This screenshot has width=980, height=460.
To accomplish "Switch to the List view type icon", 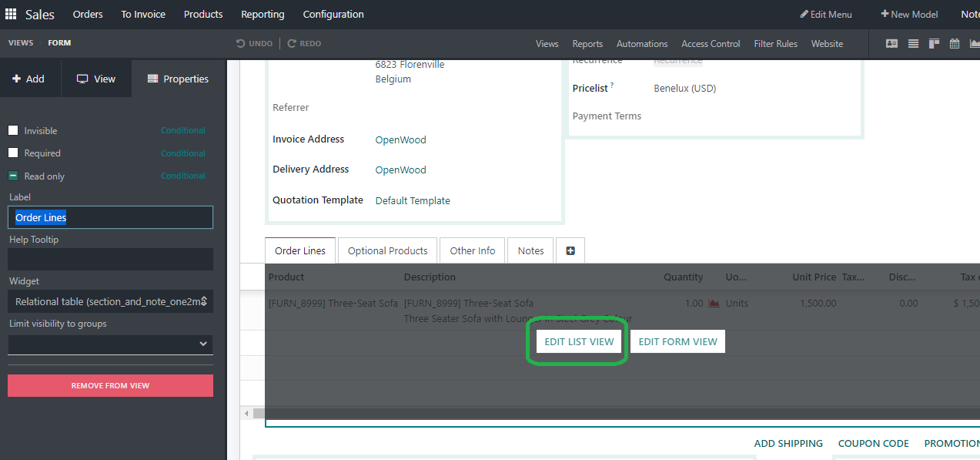I will pyautogui.click(x=913, y=44).
